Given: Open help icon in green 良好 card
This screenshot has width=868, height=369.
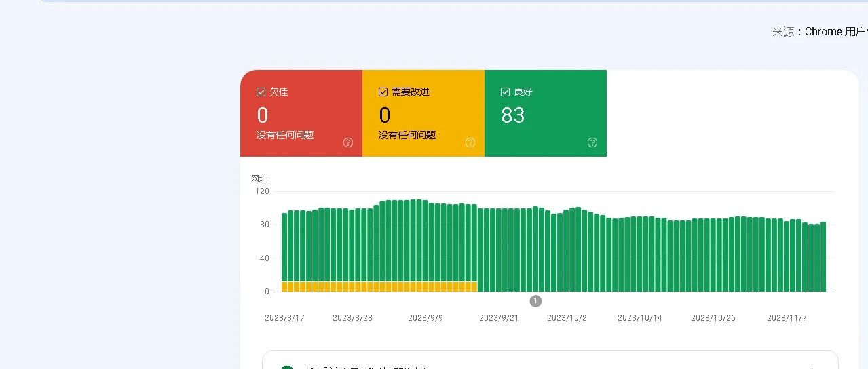Looking at the screenshot, I should [592, 142].
